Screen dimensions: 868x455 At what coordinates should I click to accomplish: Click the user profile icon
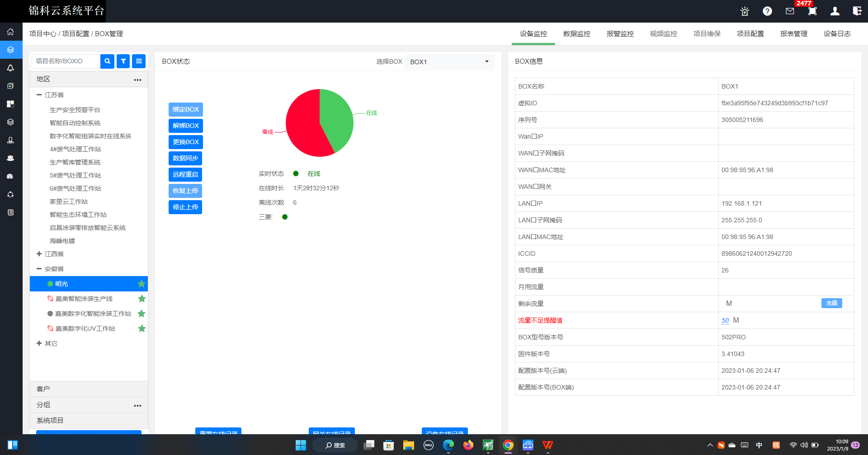[835, 11]
